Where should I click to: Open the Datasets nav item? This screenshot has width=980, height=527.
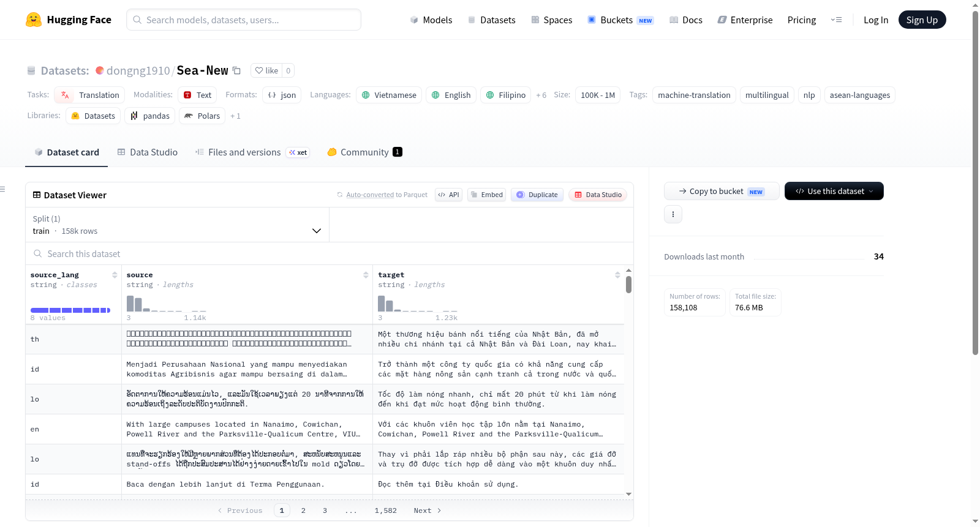pos(491,20)
